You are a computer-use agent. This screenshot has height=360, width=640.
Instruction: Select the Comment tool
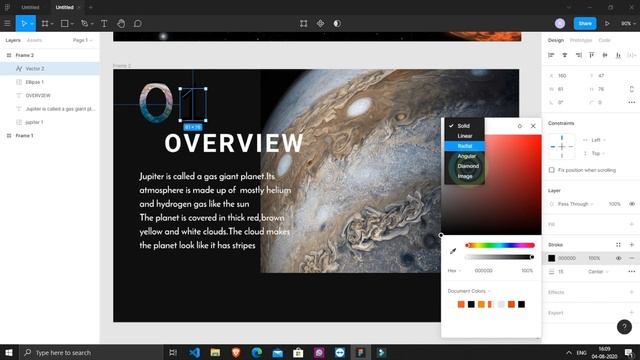point(138,24)
